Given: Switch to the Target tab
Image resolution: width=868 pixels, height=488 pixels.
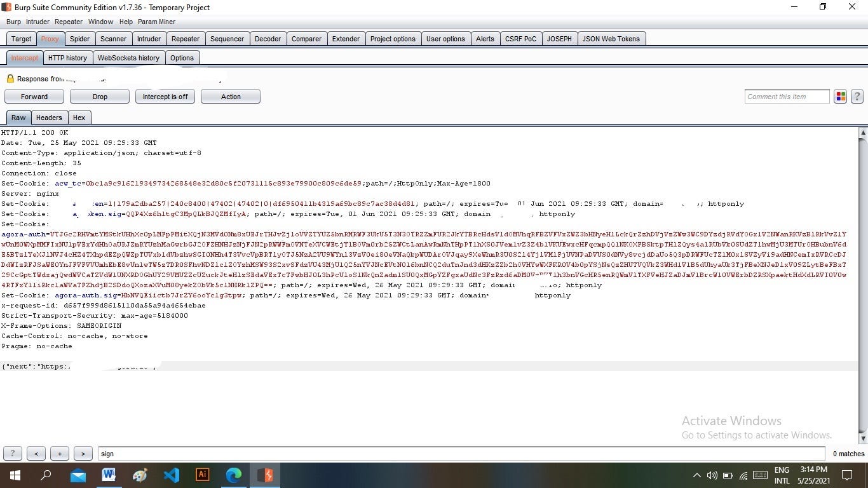Looking at the screenshot, I should click(21, 39).
